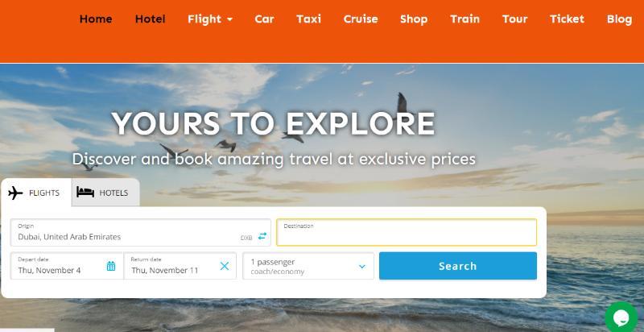This screenshot has width=644, height=332.
Task: Select the Return date Thu, November 11 field
Action: coord(180,266)
